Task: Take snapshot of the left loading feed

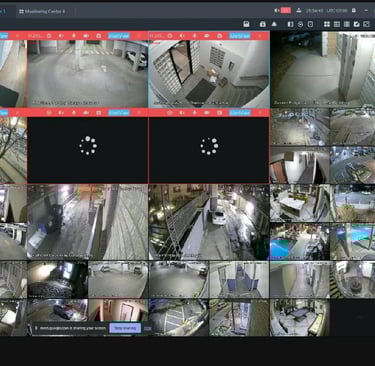Action: pos(99,113)
